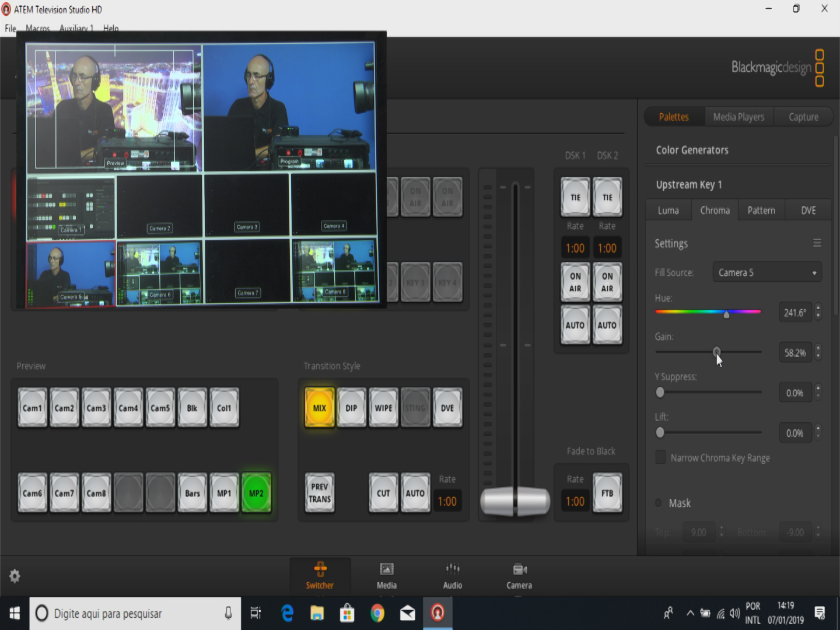Open the Mail app from the taskbar
This screenshot has height=630, width=840.
(407, 613)
